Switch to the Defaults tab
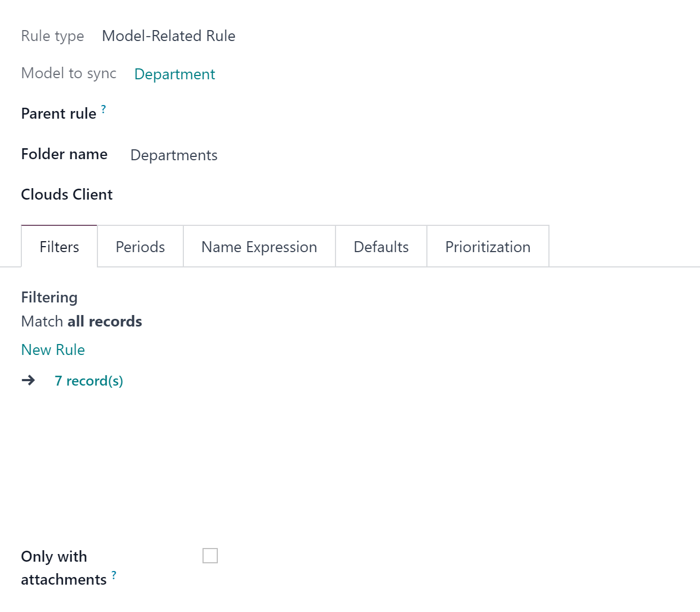700x612 pixels. (381, 247)
